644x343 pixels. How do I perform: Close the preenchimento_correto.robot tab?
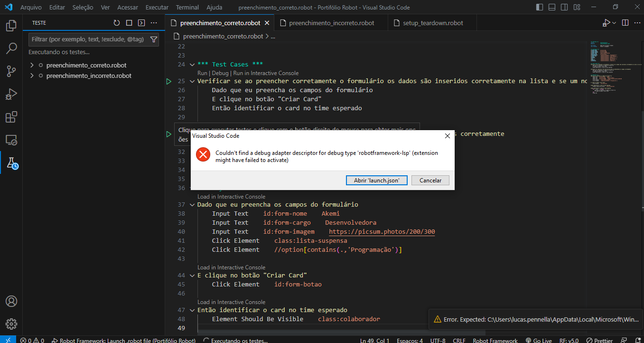tap(267, 23)
